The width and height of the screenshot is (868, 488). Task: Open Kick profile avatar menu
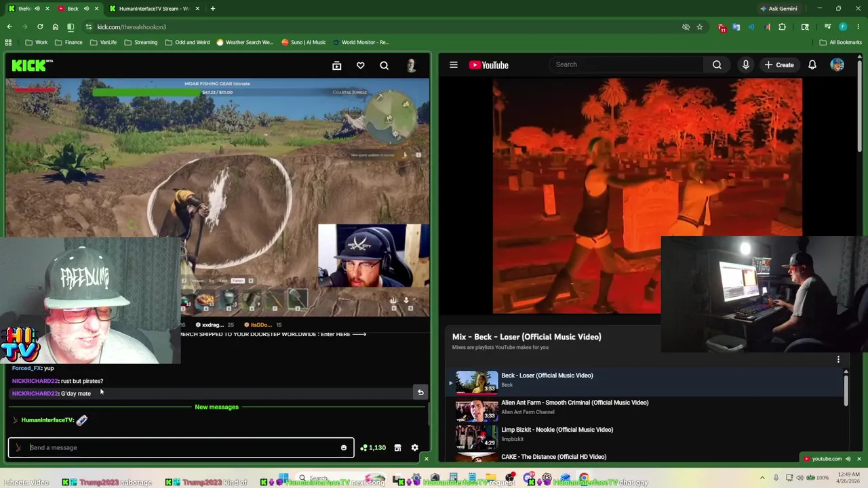tap(411, 66)
